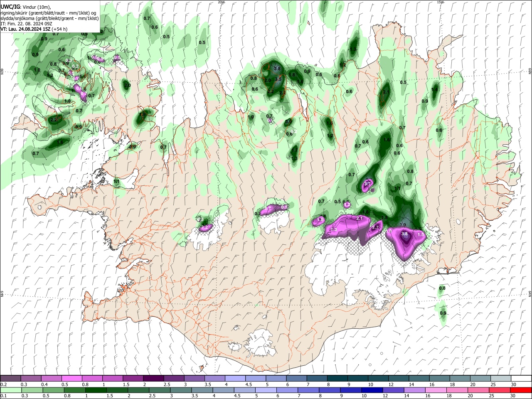Click dark blue swatch at 10 in lower legend
This screenshot has width=532, height=399.
tap(371, 390)
